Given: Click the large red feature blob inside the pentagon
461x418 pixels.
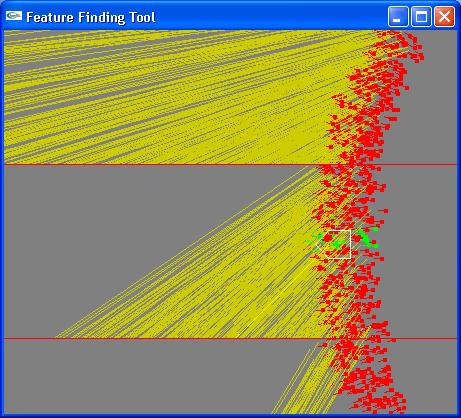Looking at the screenshot, I should click(328, 238).
